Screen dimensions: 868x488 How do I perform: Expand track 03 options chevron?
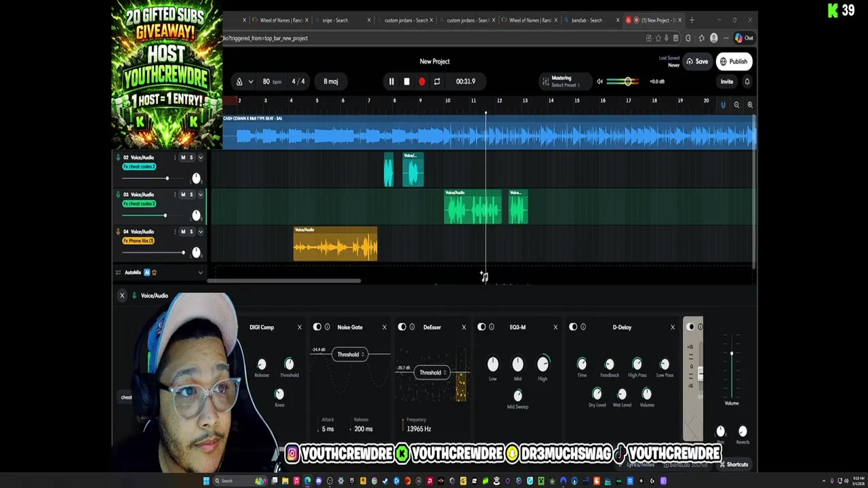click(x=200, y=195)
